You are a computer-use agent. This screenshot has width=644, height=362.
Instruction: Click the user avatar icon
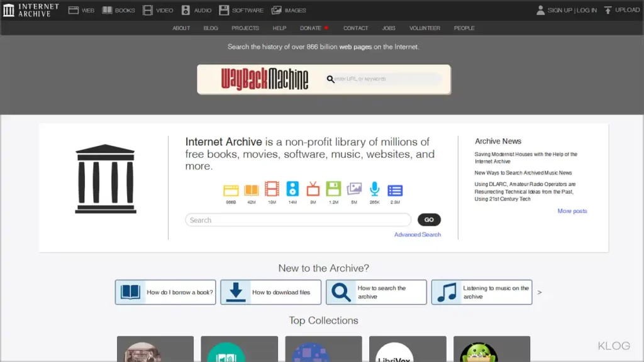(540, 10)
